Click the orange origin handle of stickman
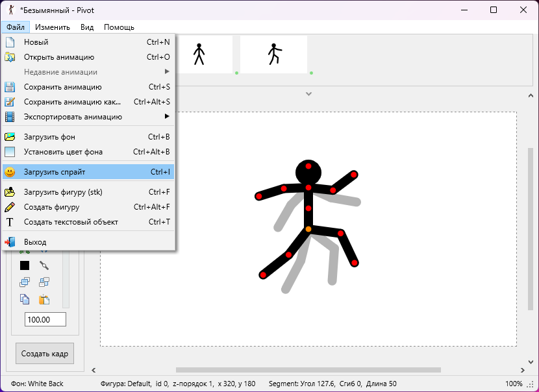 point(308,229)
